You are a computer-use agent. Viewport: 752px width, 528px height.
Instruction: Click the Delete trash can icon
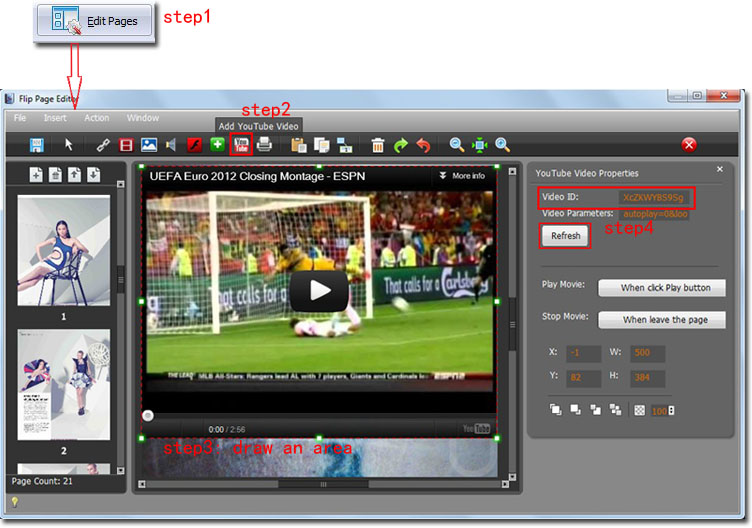(x=378, y=145)
